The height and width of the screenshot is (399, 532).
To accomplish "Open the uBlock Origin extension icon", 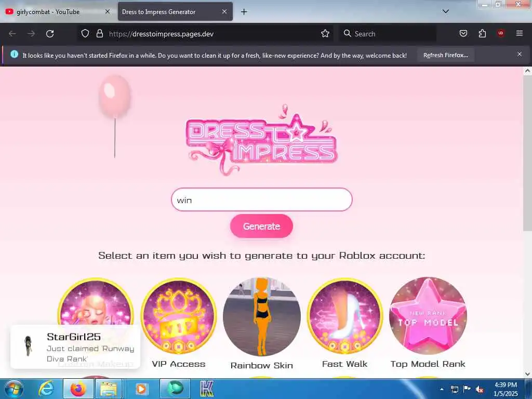I will click(x=501, y=33).
